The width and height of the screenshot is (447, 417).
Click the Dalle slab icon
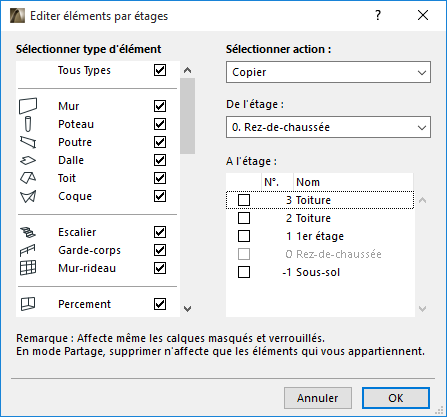click(28, 160)
